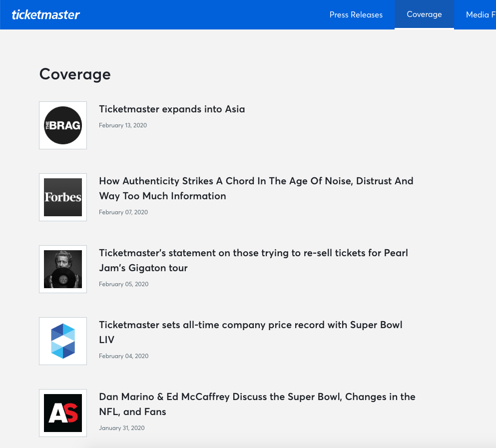Click the February 04, 2020 date
Image resolution: width=496 pixels, height=448 pixels.
(x=123, y=356)
